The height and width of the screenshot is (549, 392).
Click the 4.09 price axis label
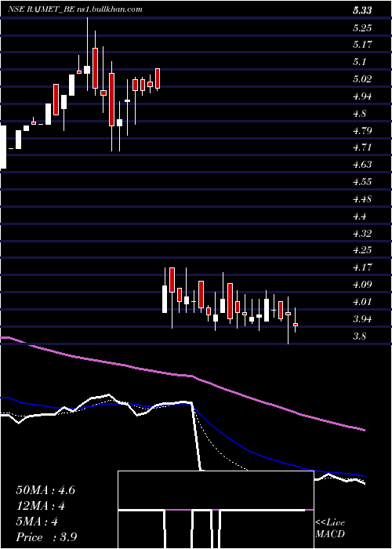point(362,285)
